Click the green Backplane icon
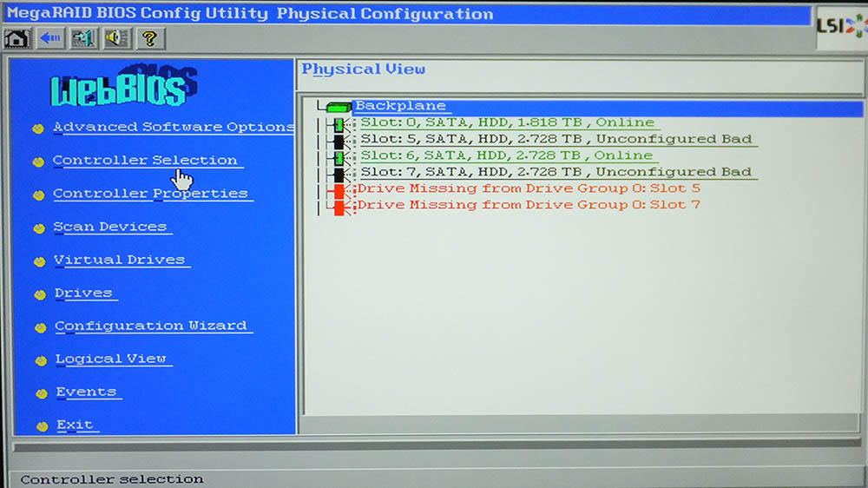Image resolution: width=868 pixels, height=488 pixels. tap(339, 107)
